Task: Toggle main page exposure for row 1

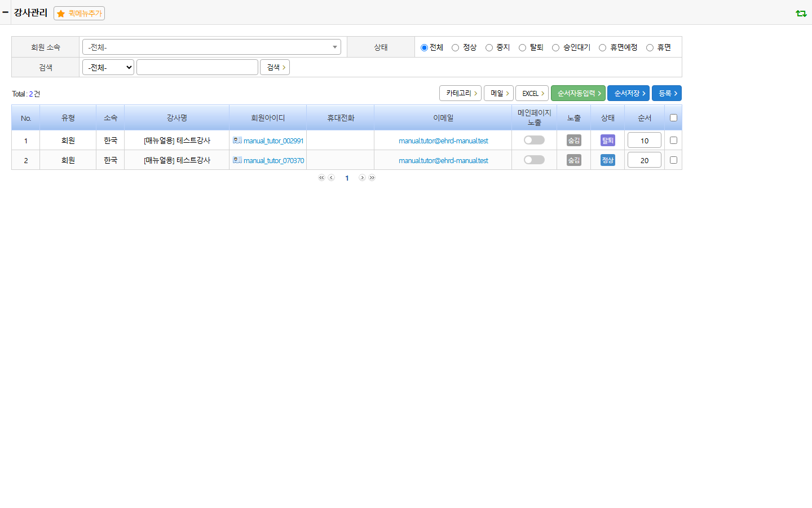Action: [534, 140]
